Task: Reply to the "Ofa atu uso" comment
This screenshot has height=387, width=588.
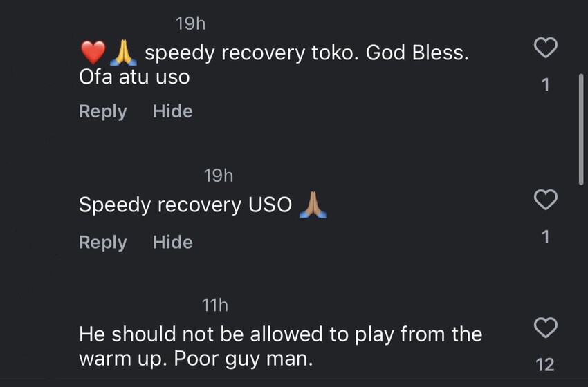Action: point(103,111)
